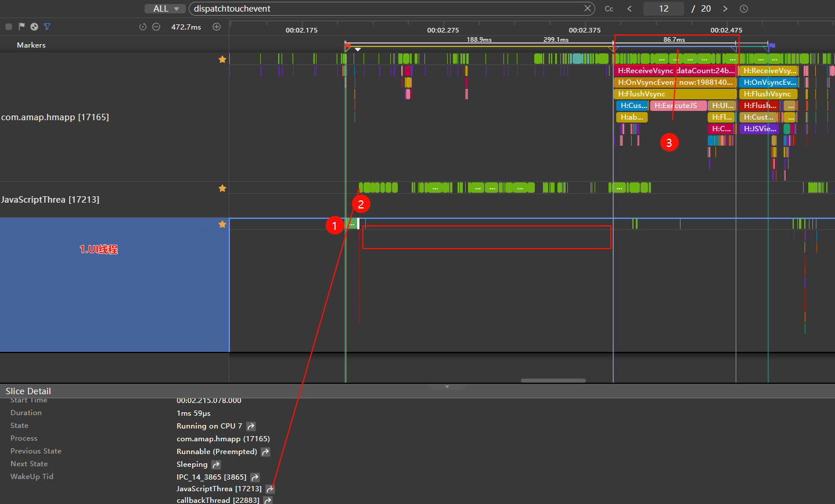Image resolution: width=835 pixels, height=504 pixels.
Task: Select the H:UI... slice next to ExecuteJS
Action: (x=722, y=106)
